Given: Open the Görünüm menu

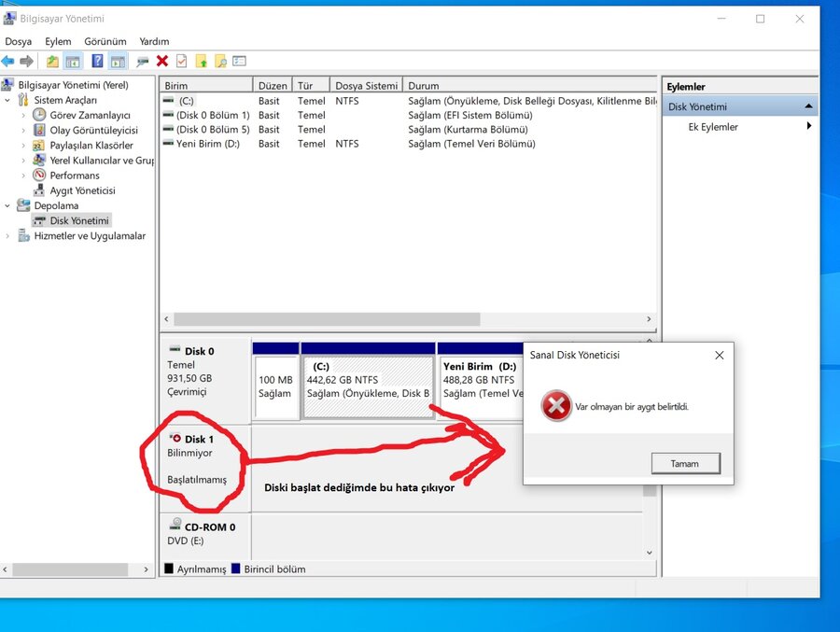Looking at the screenshot, I should pyautogui.click(x=105, y=41).
